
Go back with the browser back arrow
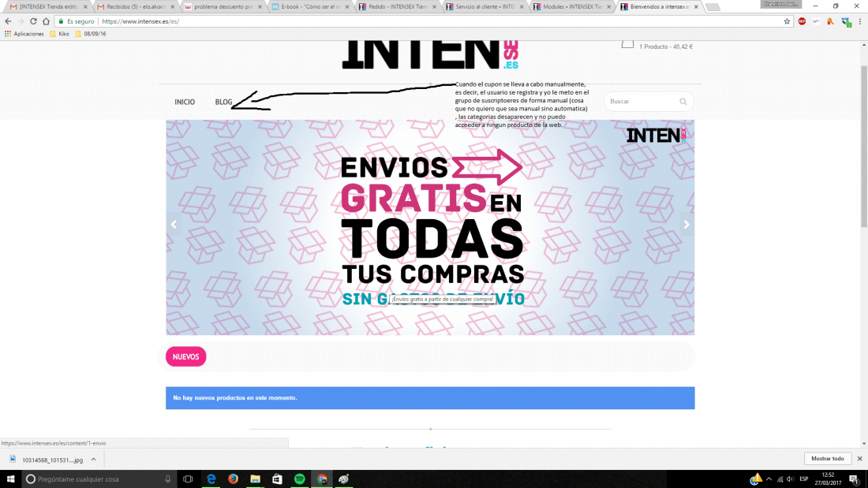pos(8,21)
